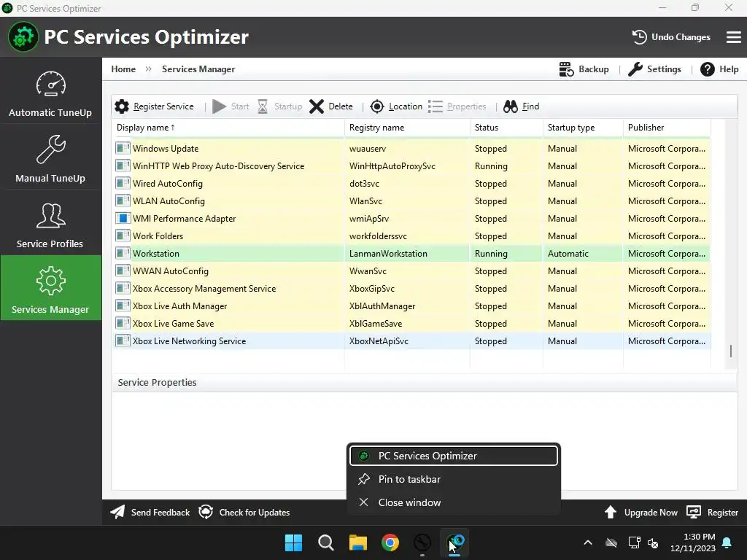
Task: Click the tray volume muted icon
Action: point(653,542)
